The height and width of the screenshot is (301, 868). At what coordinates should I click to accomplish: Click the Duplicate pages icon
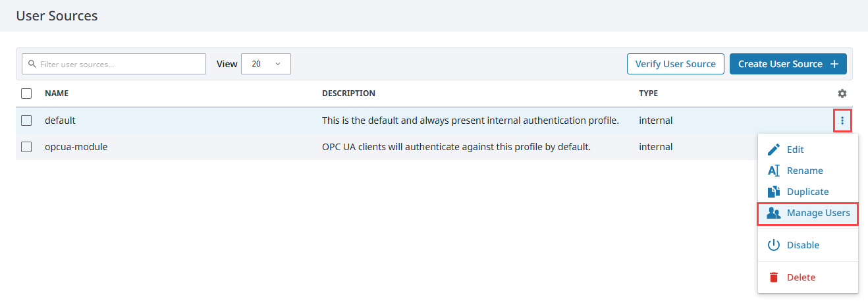774,192
